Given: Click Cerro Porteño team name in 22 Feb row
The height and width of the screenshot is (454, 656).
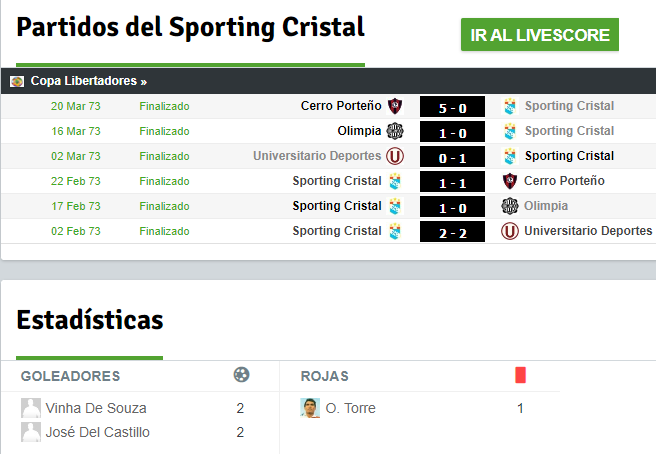Looking at the screenshot, I should coord(564,181).
